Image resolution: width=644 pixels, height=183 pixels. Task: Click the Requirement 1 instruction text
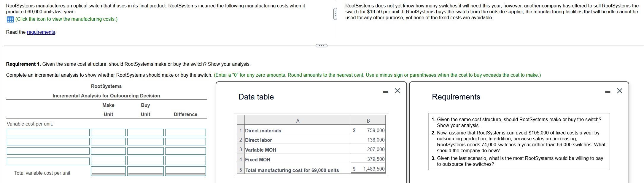tap(128, 64)
